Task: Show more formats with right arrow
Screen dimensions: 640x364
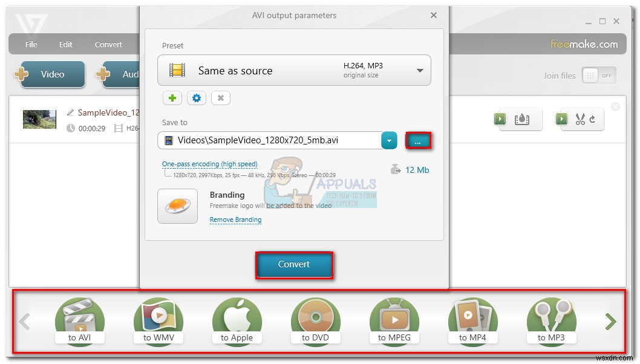Action: pos(610,322)
